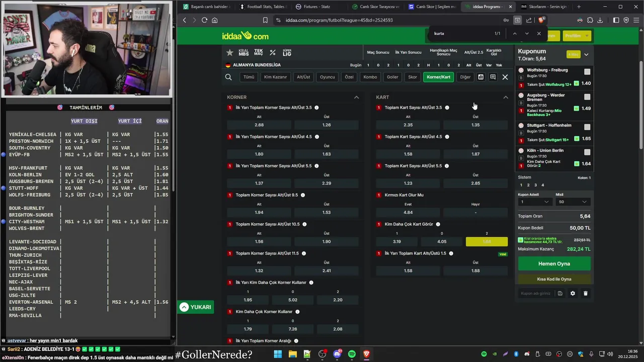This screenshot has height=362, width=644.
Task: Select the Alt/Üst market tab
Action: click(303, 77)
